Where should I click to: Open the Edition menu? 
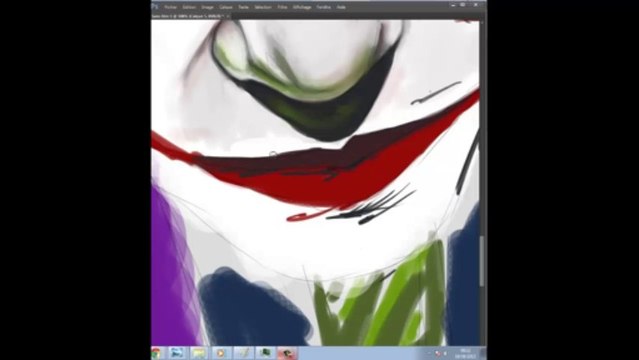tap(189, 7)
